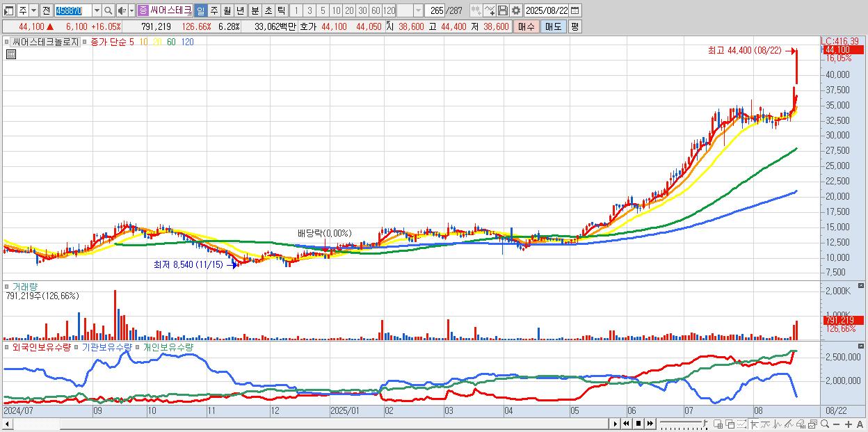The width and height of the screenshot is (868, 432).
Task: Click the overlapping windows icon in bottom bar
Action: (730, 424)
